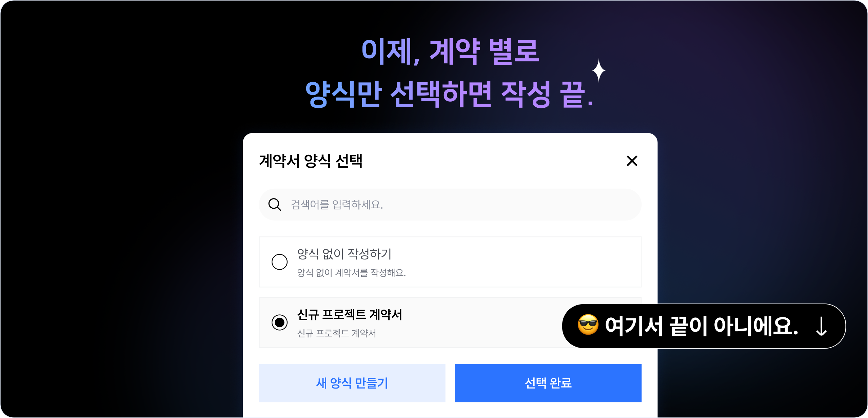Click the 양식 없이 계약서를 작성해요 description

[351, 273]
